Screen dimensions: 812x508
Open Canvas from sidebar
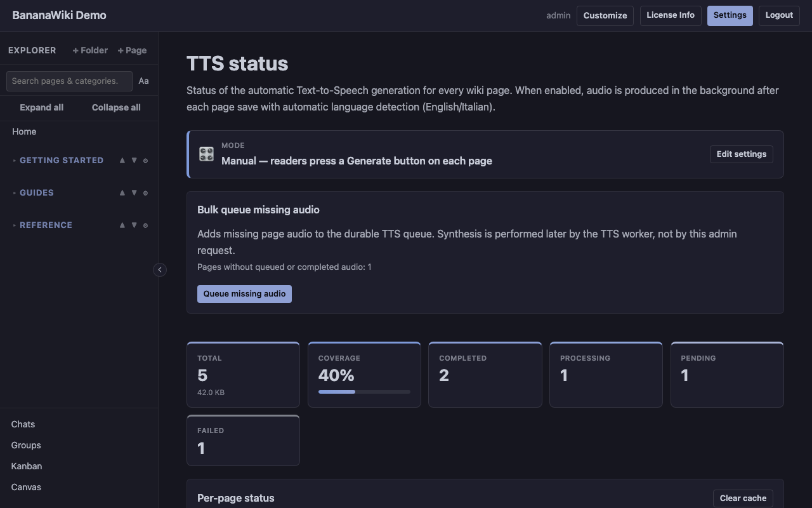tap(26, 487)
